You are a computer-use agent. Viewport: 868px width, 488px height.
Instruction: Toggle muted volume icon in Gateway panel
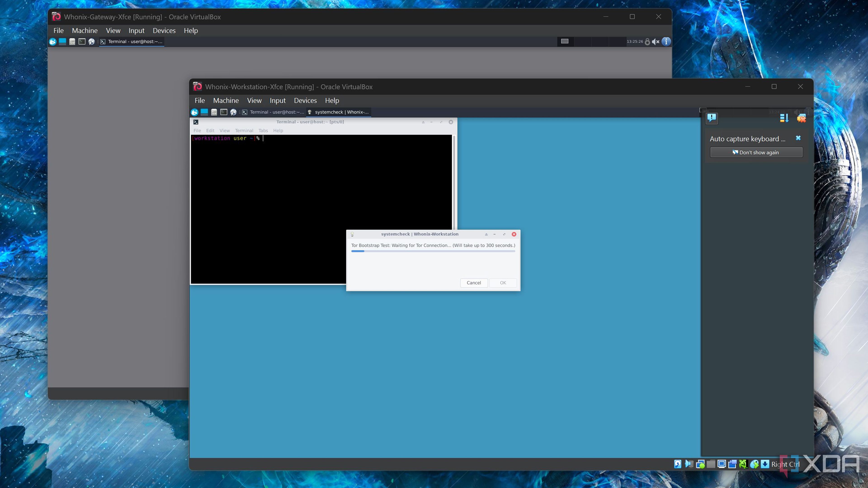[656, 42]
